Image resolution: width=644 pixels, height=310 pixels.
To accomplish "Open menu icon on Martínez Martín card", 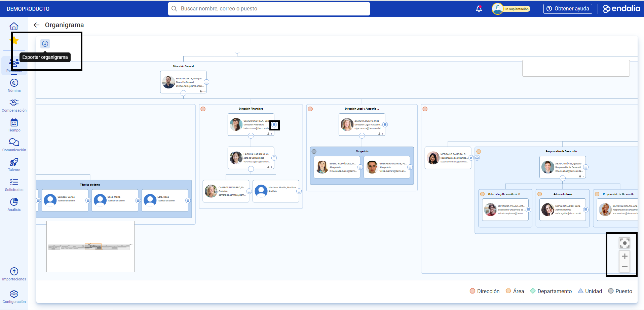I will 299,191.
